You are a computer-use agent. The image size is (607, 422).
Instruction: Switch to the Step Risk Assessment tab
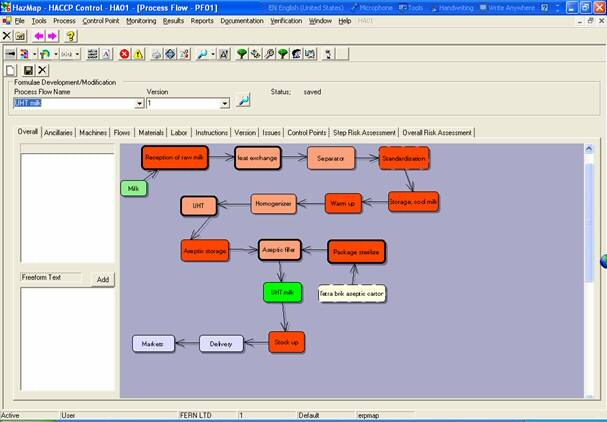pyautogui.click(x=364, y=132)
